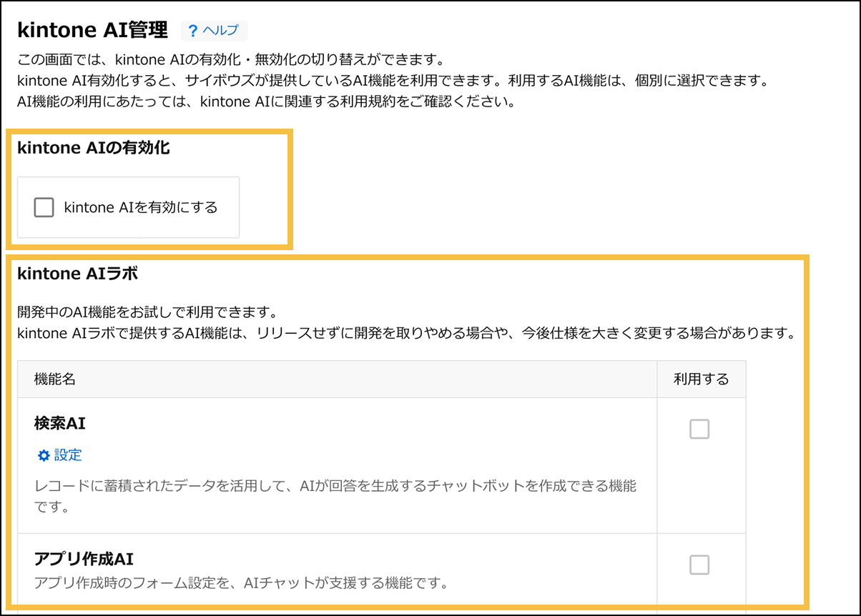Select the アプリ作成AI feature name
Screen dimensions: 861x616
(x=84, y=559)
